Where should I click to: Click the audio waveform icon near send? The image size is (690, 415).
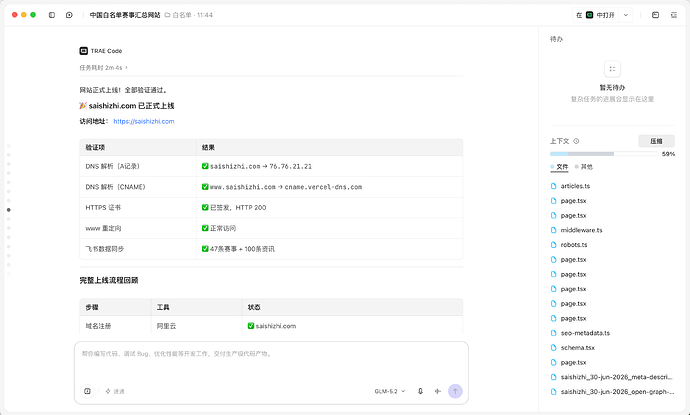click(x=437, y=391)
